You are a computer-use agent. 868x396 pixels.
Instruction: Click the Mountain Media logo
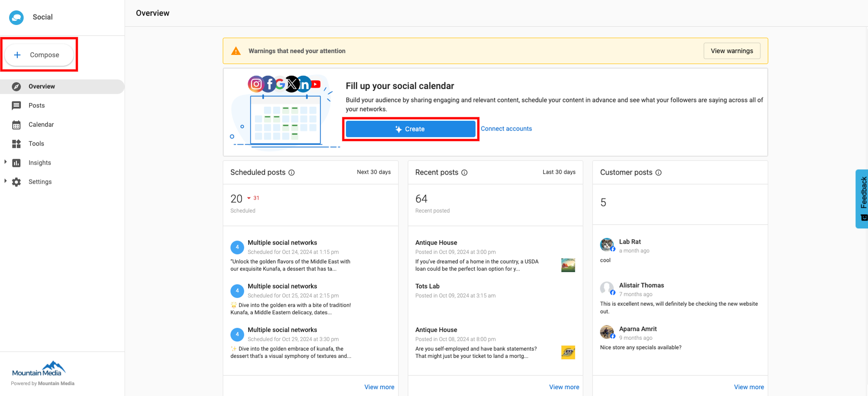(39, 369)
